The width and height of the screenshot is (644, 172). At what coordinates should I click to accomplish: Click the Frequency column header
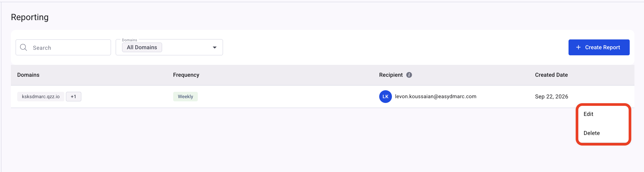pos(186,75)
